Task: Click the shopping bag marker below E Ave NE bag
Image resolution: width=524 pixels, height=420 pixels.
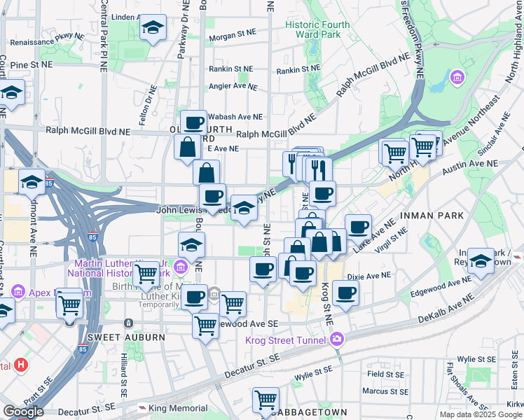Action: [x=207, y=174]
